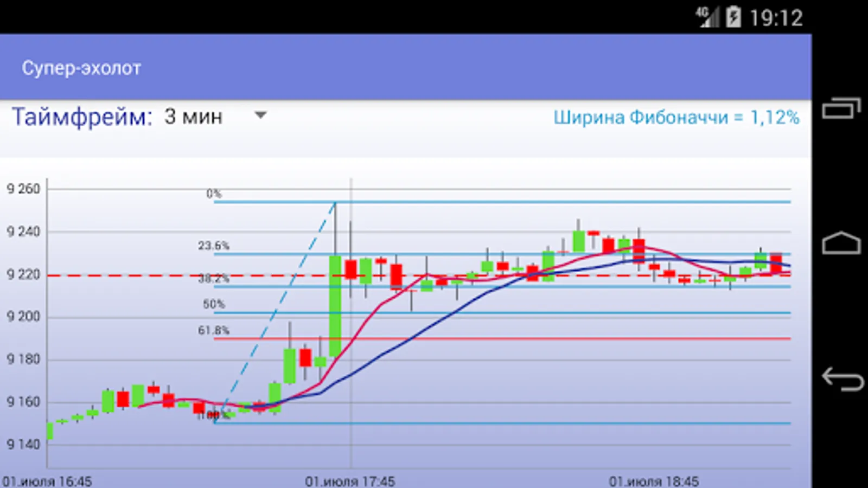Viewport: 868px width, 488px height.
Task: Click the 01.июля 17:45 time axis label
Action: (350, 481)
